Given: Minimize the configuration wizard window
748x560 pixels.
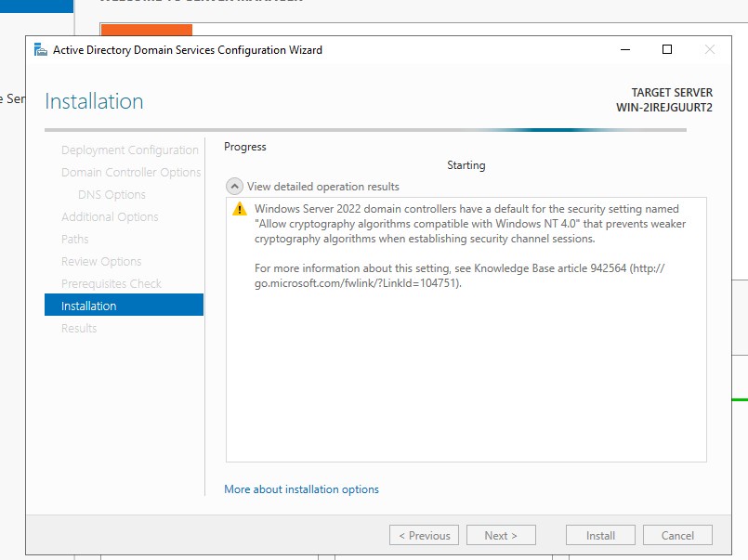Looking at the screenshot, I should pyautogui.click(x=625, y=49).
